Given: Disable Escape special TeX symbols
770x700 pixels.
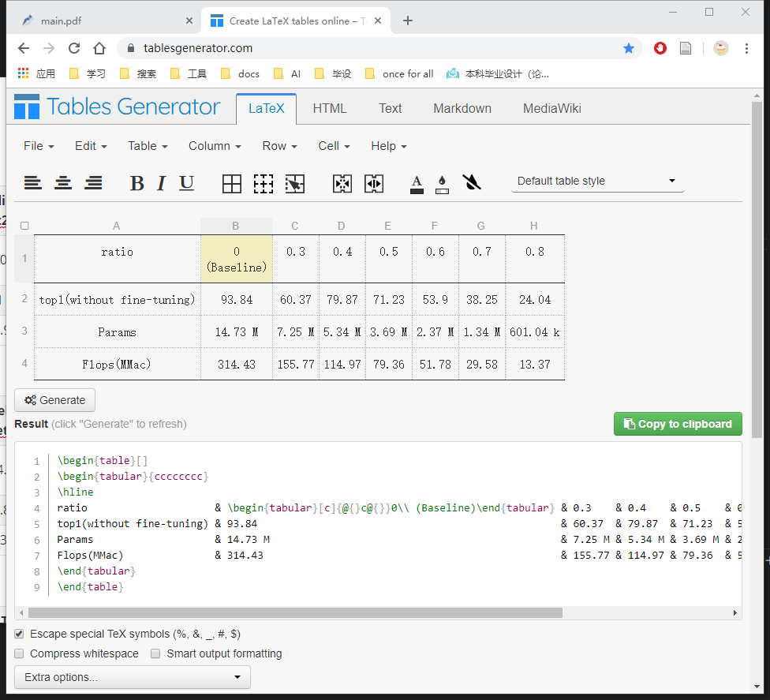Looking at the screenshot, I should coord(18,634).
